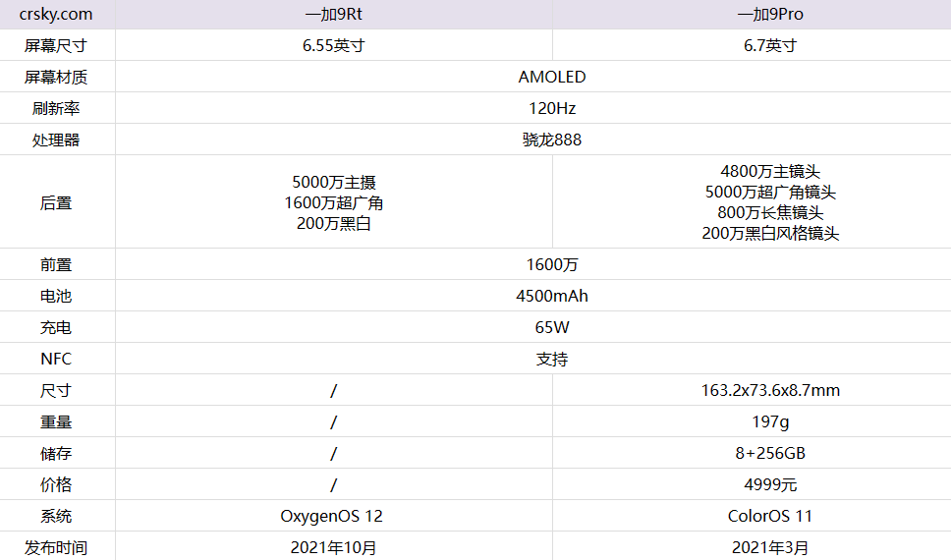Click 1600万超广角 text
Viewport: 951px width, 560px height.
[x=334, y=202]
